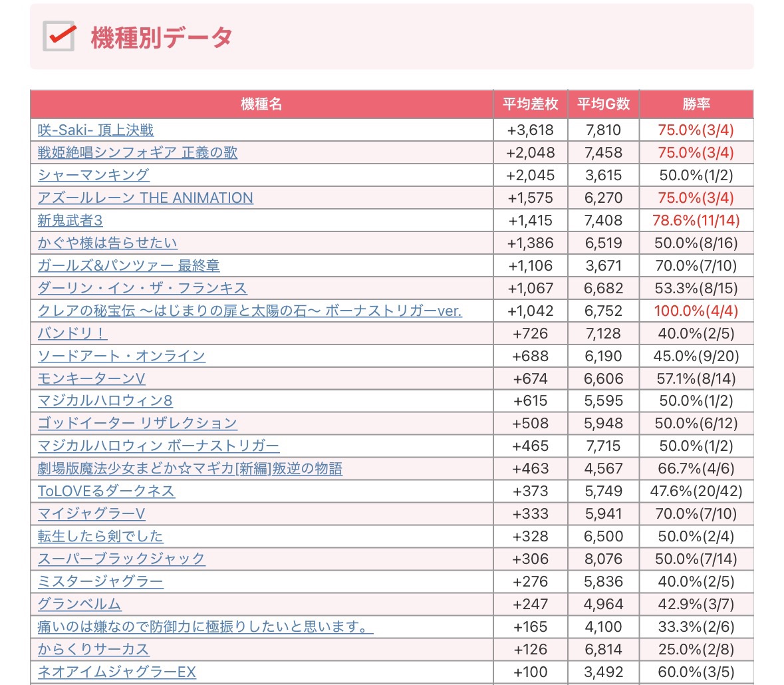Open ゴッドイーター リザレクション link
The height and width of the screenshot is (685, 784).
click(138, 423)
